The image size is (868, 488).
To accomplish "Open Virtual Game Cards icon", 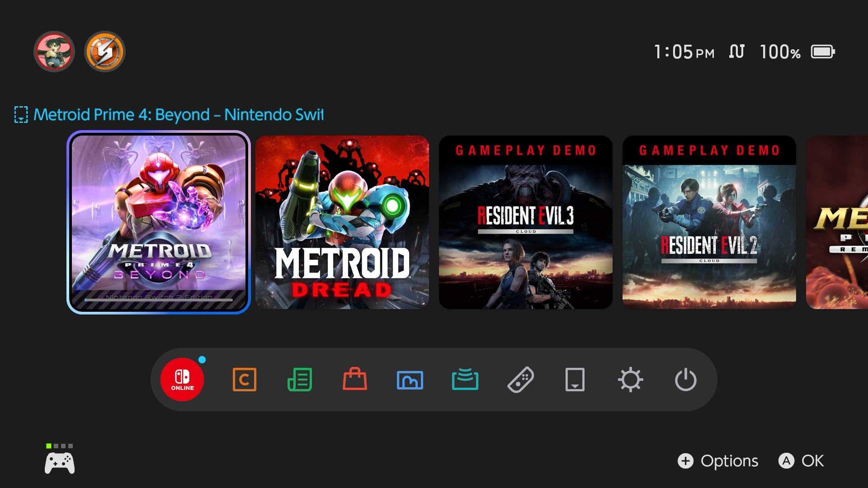I will 575,380.
